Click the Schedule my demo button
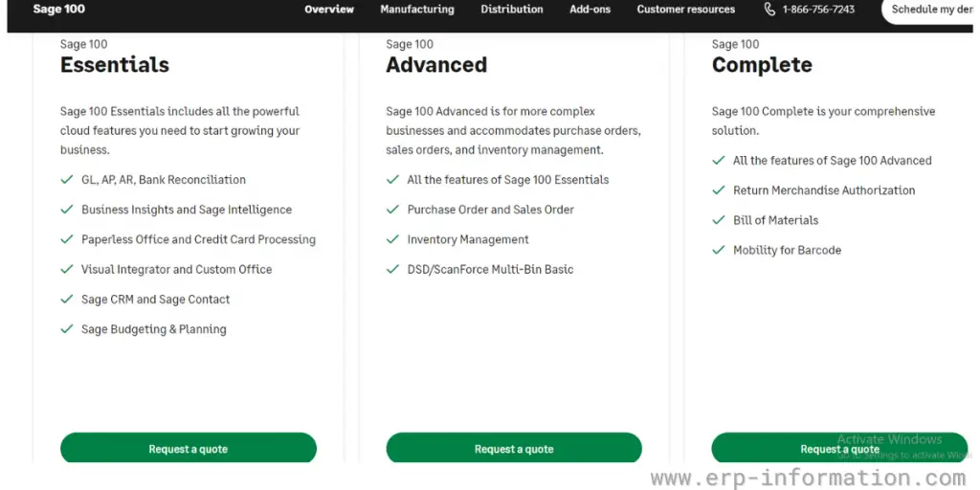Image resolution: width=980 pixels, height=490 pixels. pos(929,10)
